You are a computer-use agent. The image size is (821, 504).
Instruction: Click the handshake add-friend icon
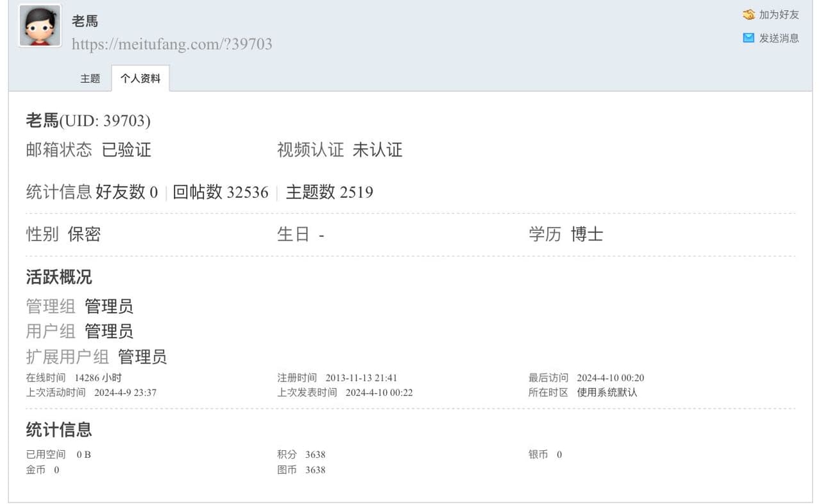click(x=749, y=15)
